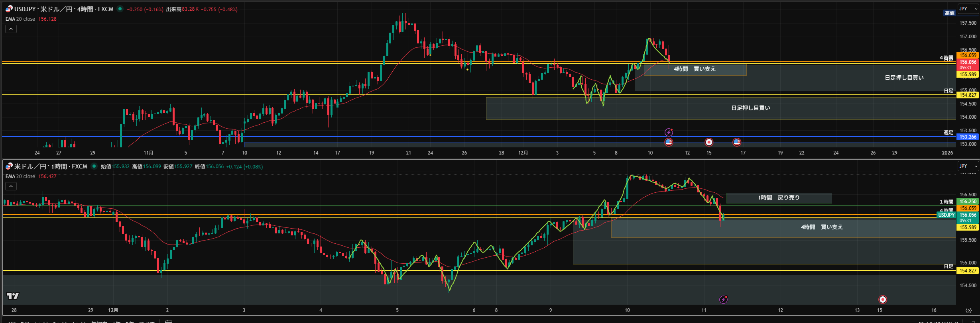This screenshot has width=980, height=323.
Task: Click the market status dot in the 1-hour chart header
Action: 94,166
